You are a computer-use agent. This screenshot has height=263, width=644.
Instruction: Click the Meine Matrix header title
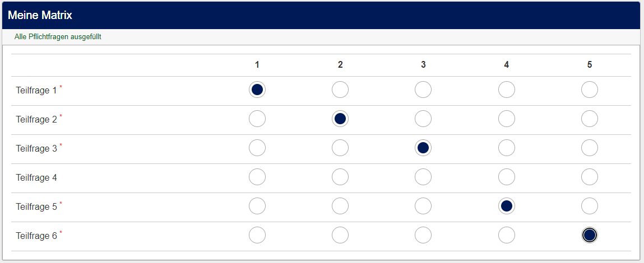coord(40,15)
